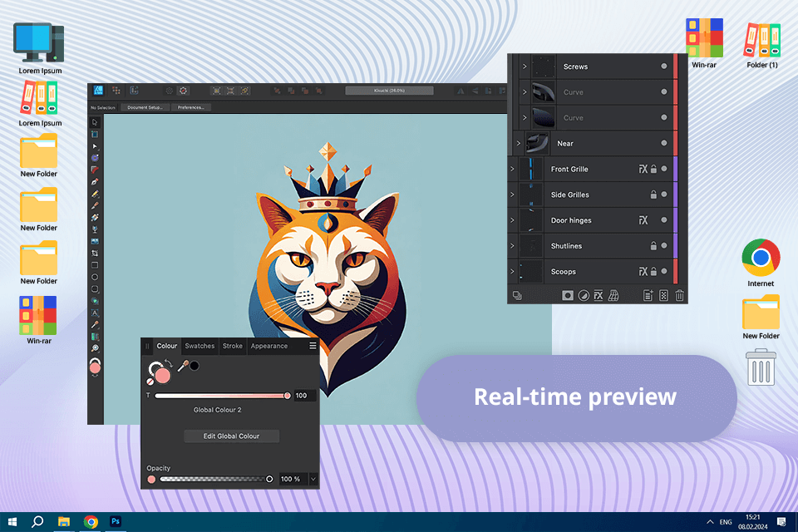Expand the Door hinges layer
Screen dimensions: 798x532
(x=513, y=220)
